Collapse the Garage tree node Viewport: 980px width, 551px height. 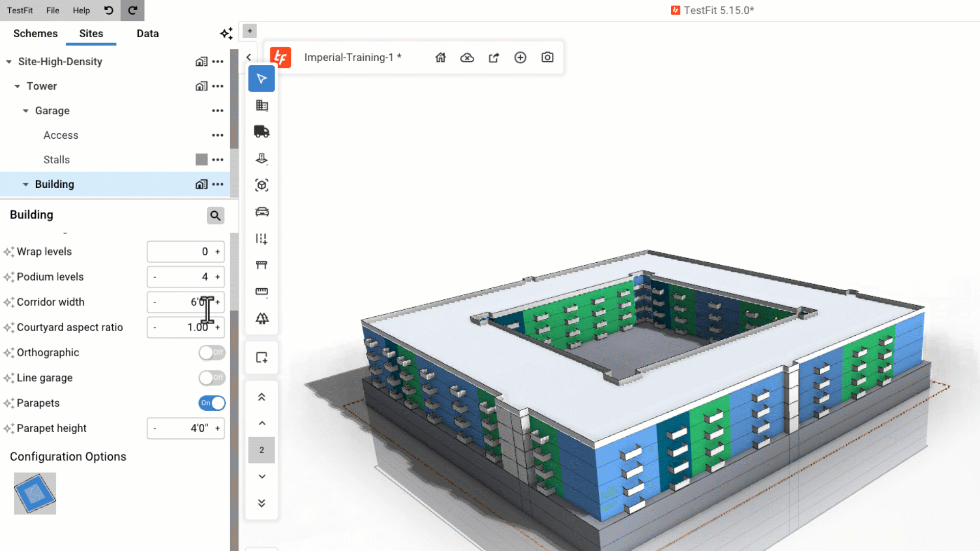[x=26, y=111]
